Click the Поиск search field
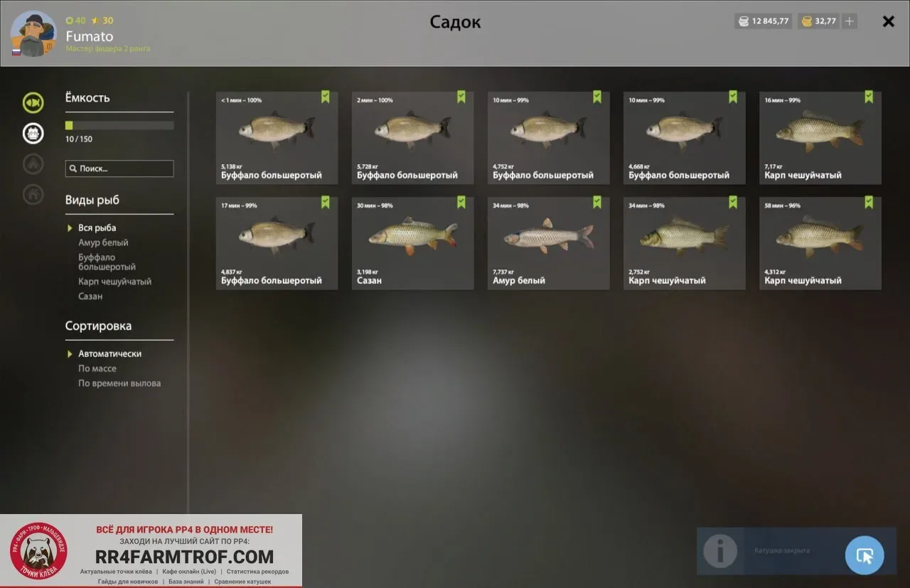Image resolution: width=910 pixels, height=588 pixels. click(119, 169)
